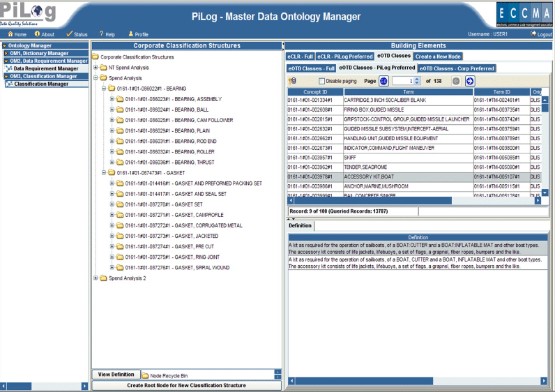Expand OM1, Dictionary Manager section
Viewport: 555px width, 392px height.
[6, 53]
